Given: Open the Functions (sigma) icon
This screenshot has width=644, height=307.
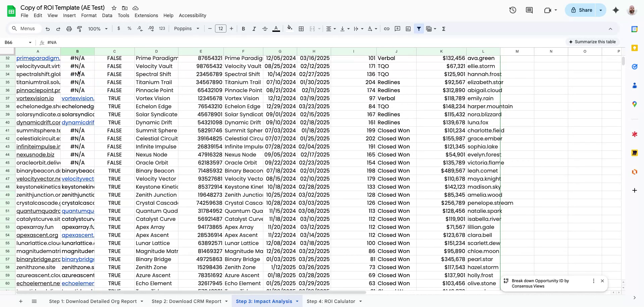Looking at the screenshot, I should [443, 28].
